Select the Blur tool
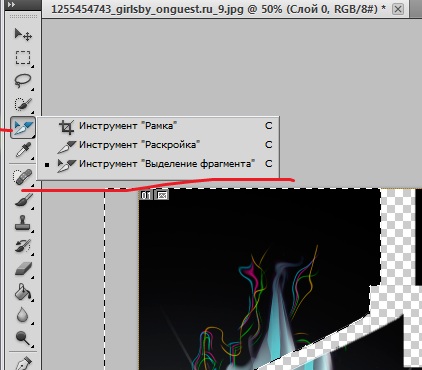Image resolution: width=422 pixels, height=370 pixels. pyautogui.click(x=23, y=315)
